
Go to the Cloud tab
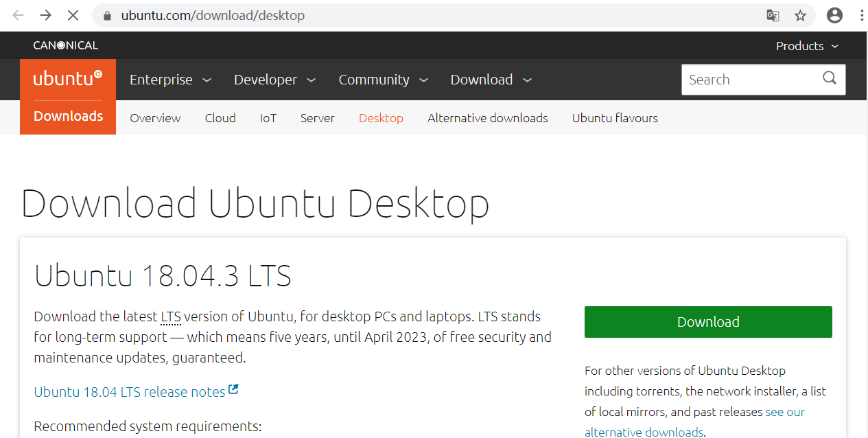point(220,118)
